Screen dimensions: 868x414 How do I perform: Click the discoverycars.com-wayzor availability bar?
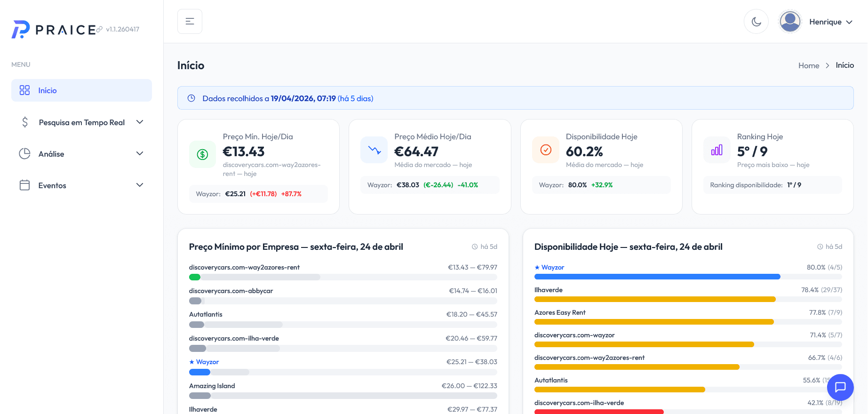pyautogui.click(x=644, y=344)
